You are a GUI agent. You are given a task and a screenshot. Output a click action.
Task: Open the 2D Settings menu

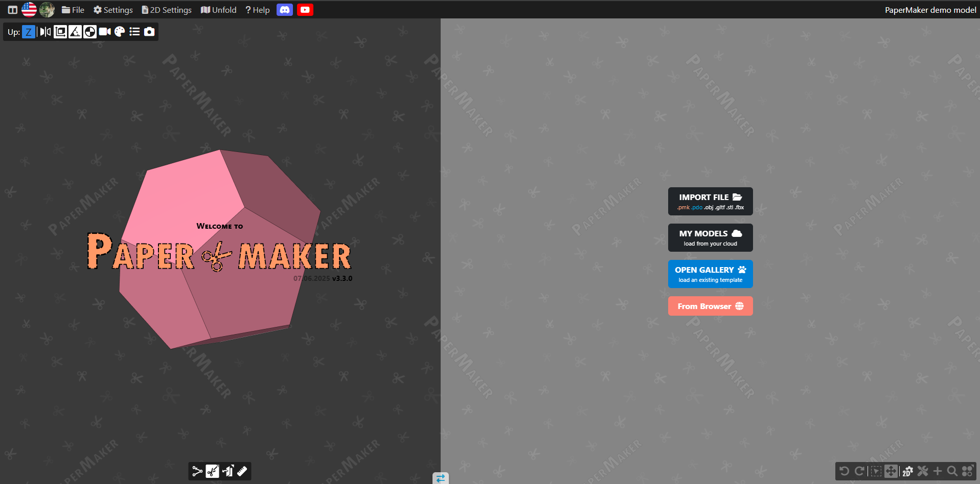pos(167,10)
